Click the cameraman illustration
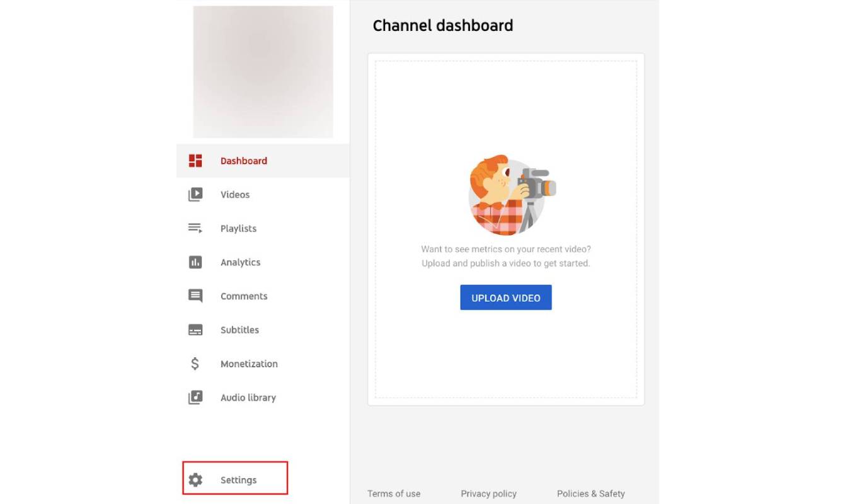 tap(512, 195)
